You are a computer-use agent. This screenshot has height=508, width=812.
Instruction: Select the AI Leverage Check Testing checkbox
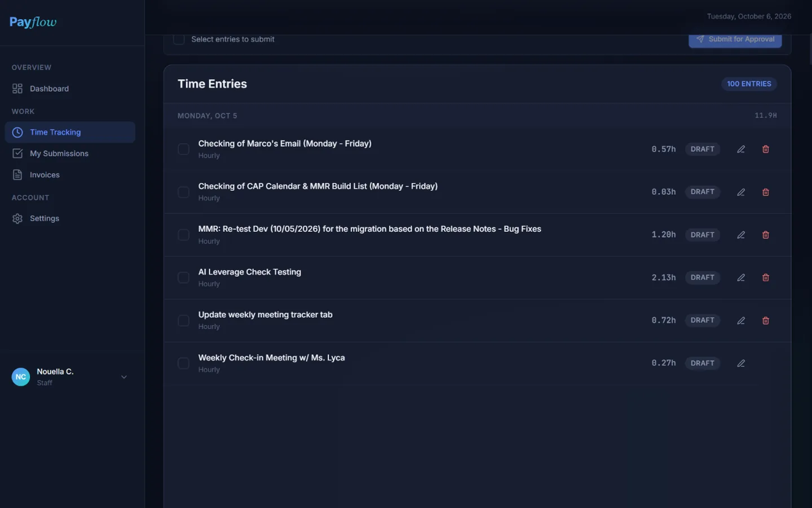point(183,278)
